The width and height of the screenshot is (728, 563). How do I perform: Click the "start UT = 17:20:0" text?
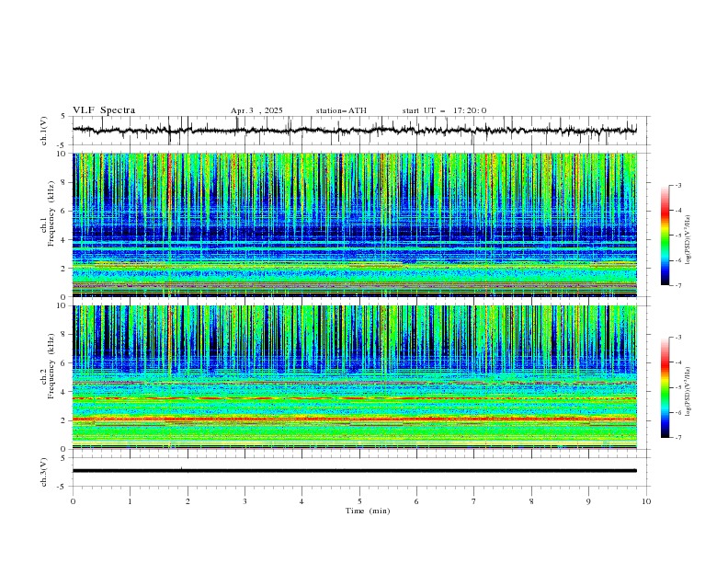(444, 110)
